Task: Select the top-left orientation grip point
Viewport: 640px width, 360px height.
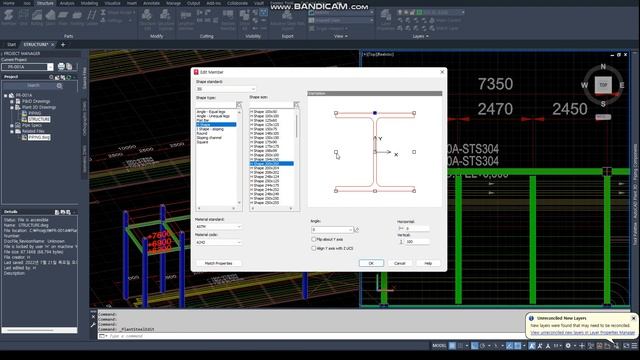Action: (x=336, y=113)
